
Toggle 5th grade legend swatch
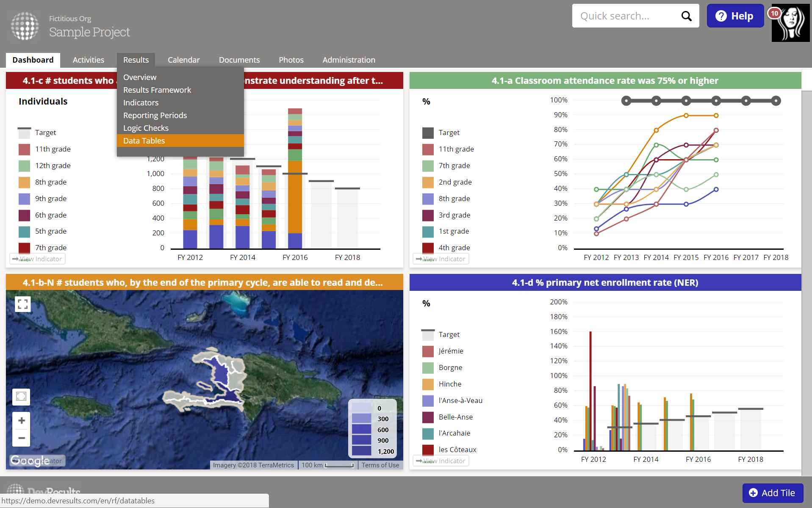24,232
